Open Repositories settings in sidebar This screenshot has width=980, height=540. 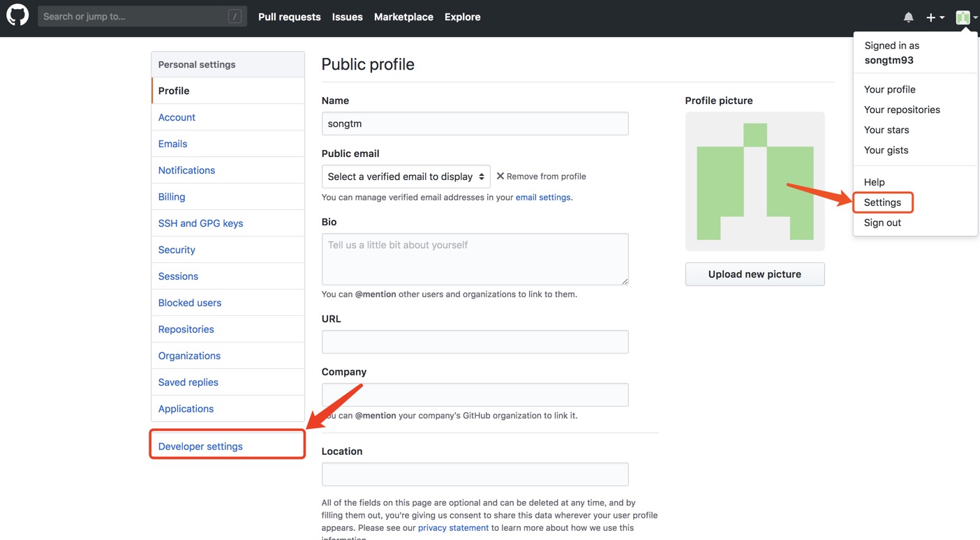coord(228,329)
